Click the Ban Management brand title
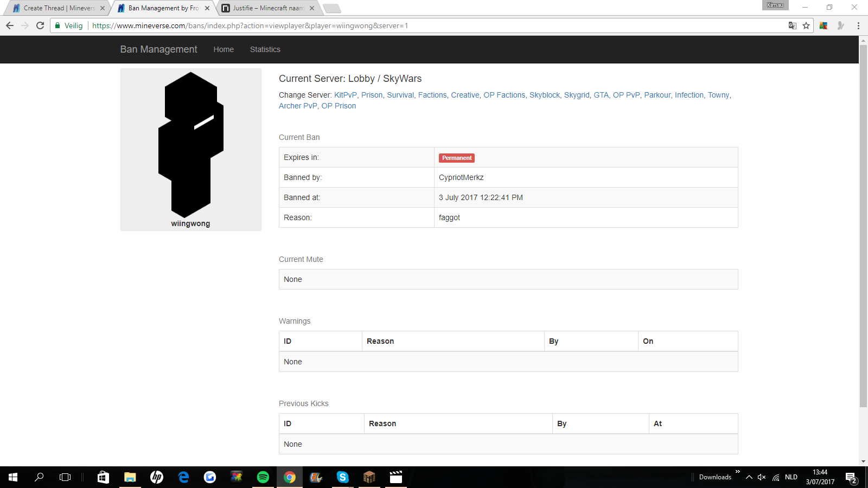Viewport: 868px width, 488px height. [158, 49]
